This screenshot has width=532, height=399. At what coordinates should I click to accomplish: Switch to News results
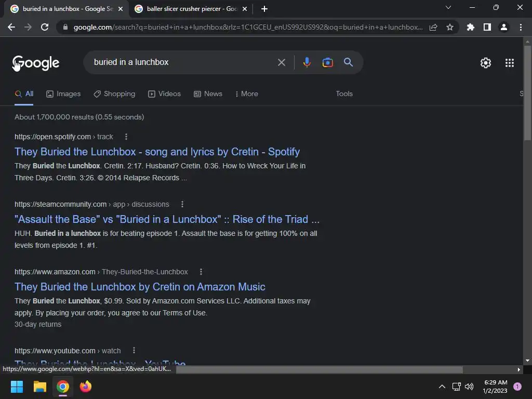click(208, 94)
